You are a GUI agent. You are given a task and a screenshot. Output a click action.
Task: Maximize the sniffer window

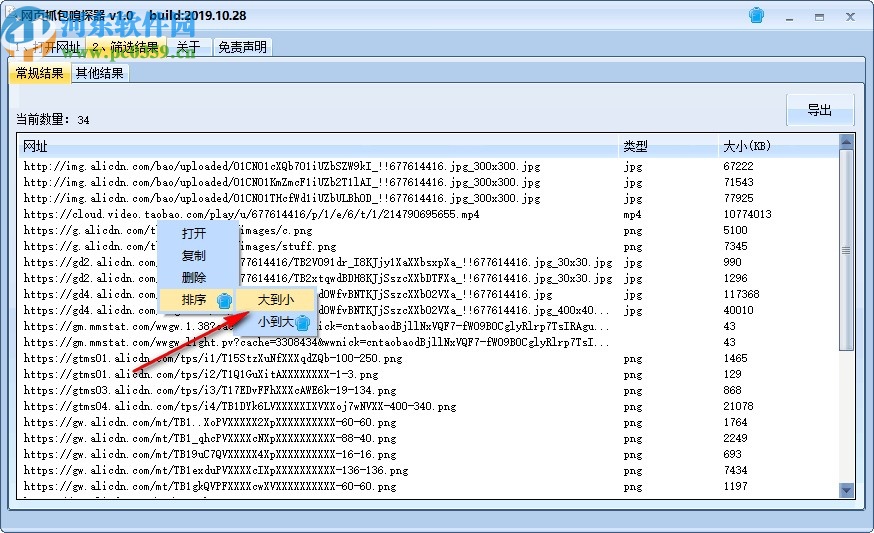coord(819,17)
